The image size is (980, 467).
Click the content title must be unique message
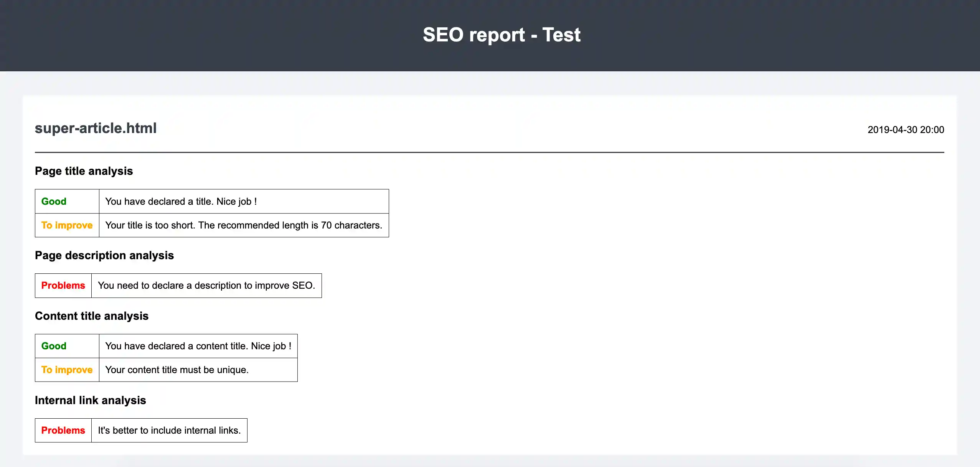(x=177, y=370)
